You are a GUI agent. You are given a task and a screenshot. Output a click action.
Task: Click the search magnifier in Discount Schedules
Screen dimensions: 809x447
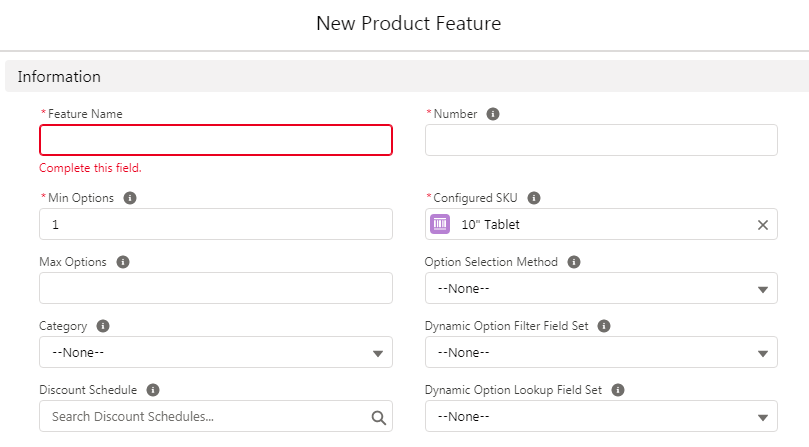point(378,417)
